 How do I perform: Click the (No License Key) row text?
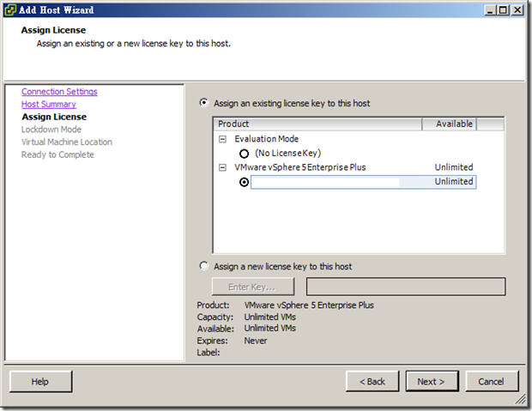coord(287,153)
